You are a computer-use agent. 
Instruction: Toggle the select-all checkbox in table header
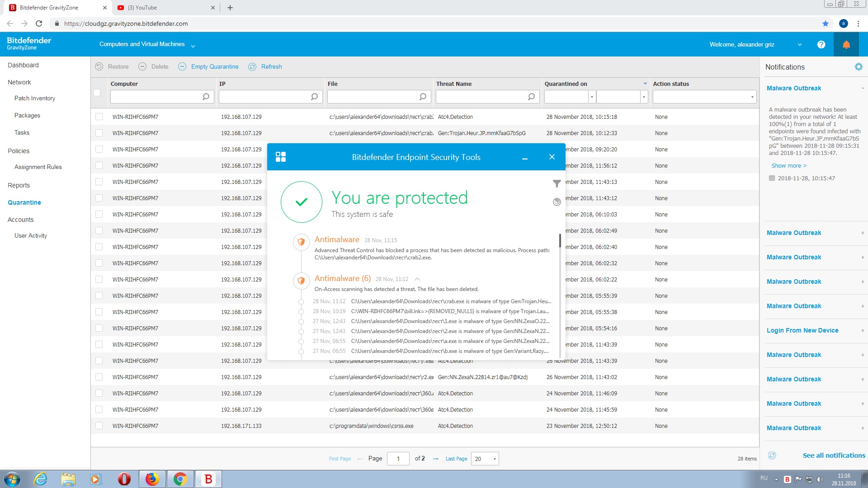(97, 93)
